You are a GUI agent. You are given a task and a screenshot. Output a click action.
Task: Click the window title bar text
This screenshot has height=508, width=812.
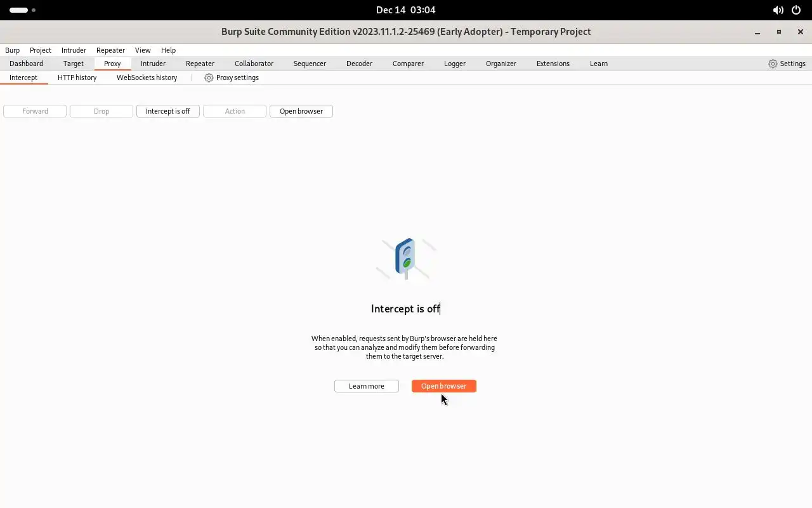(x=406, y=32)
